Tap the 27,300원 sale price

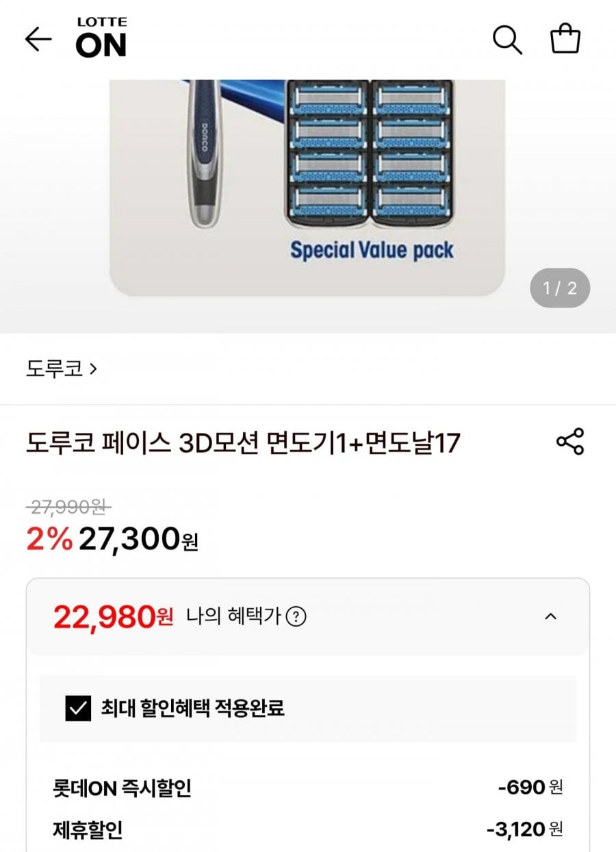[x=138, y=540]
